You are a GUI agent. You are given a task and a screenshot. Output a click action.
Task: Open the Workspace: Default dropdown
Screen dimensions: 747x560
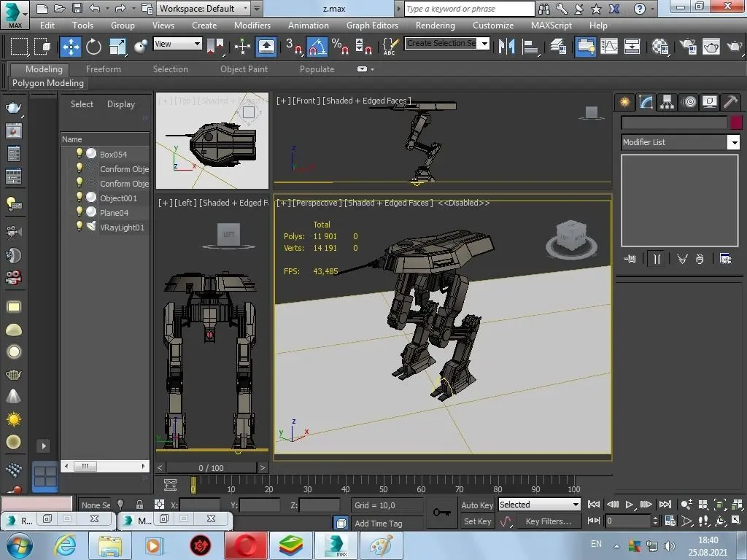pyautogui.click(x=204, y=9)
